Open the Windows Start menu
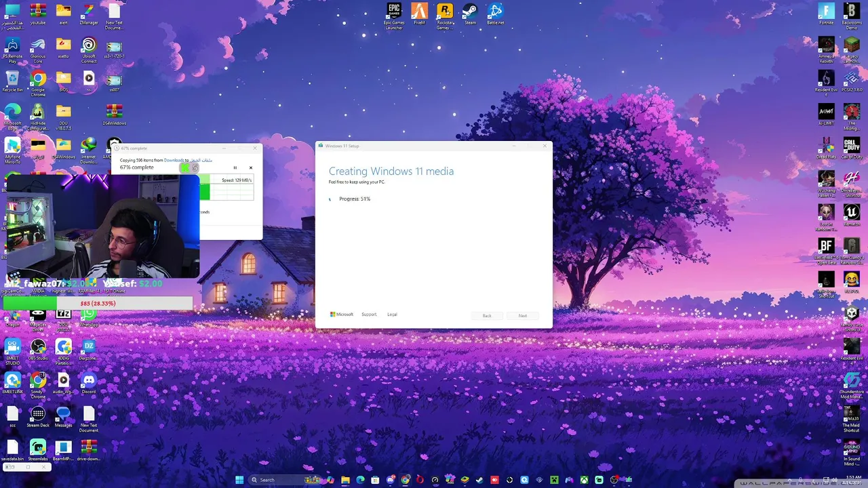Viewport: 868px width, 488px height. 239,480
